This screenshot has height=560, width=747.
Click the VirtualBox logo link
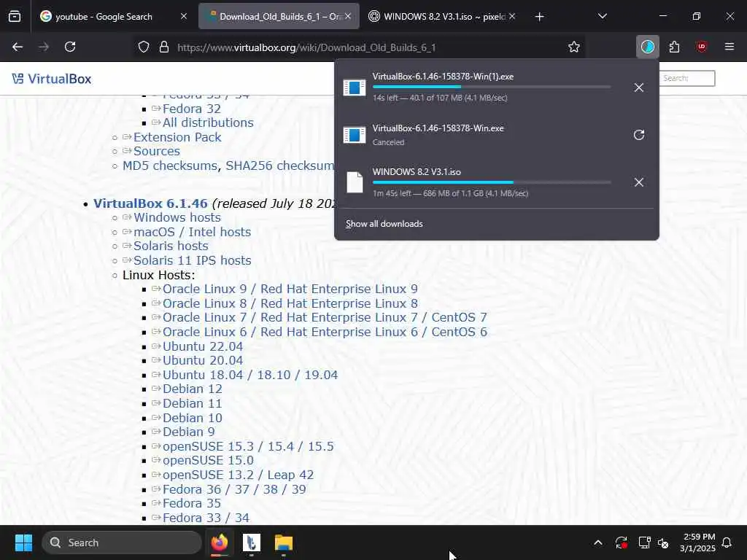52,79
